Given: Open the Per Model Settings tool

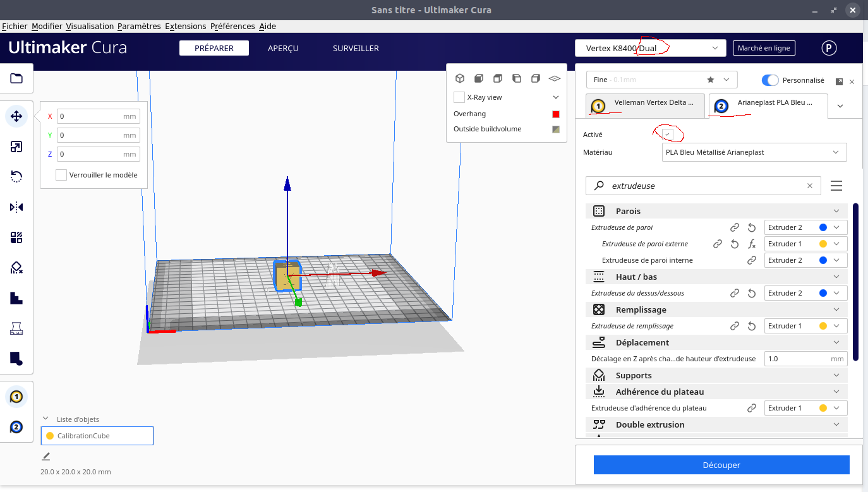Looking at the screenshot, I should pyautogui.click(x=16, y=237).
